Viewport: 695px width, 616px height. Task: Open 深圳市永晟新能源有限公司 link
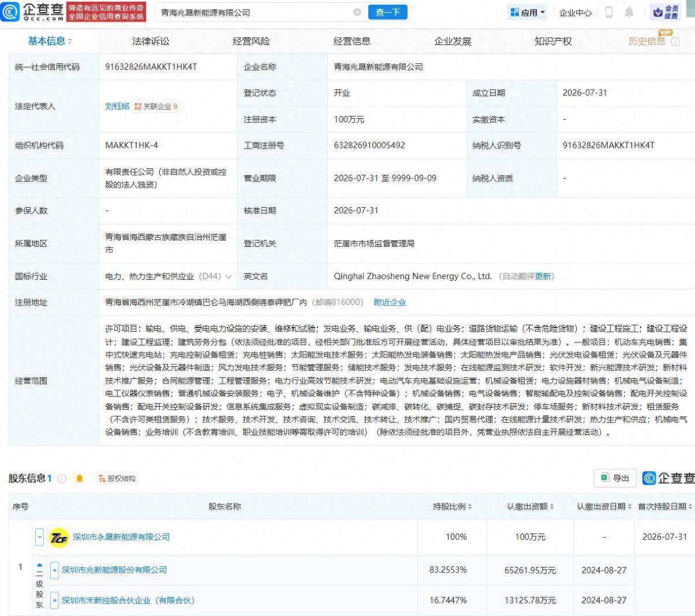(x=121, y=537)
